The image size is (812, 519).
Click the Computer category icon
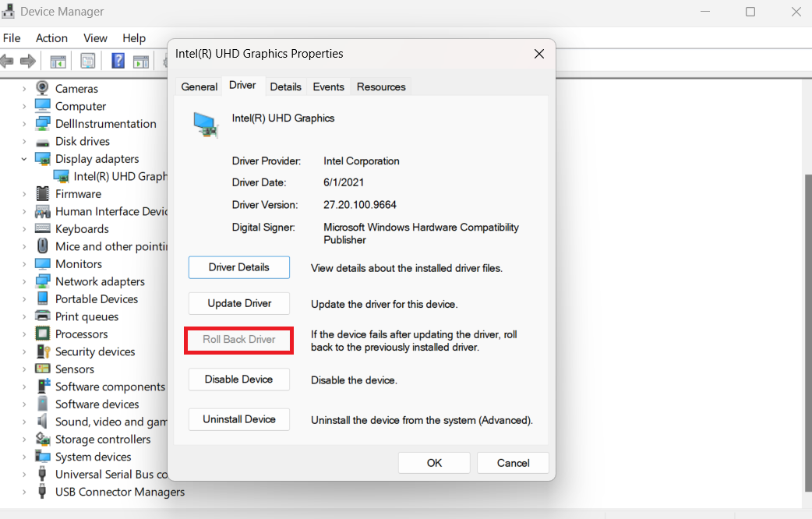click(42, 106)
